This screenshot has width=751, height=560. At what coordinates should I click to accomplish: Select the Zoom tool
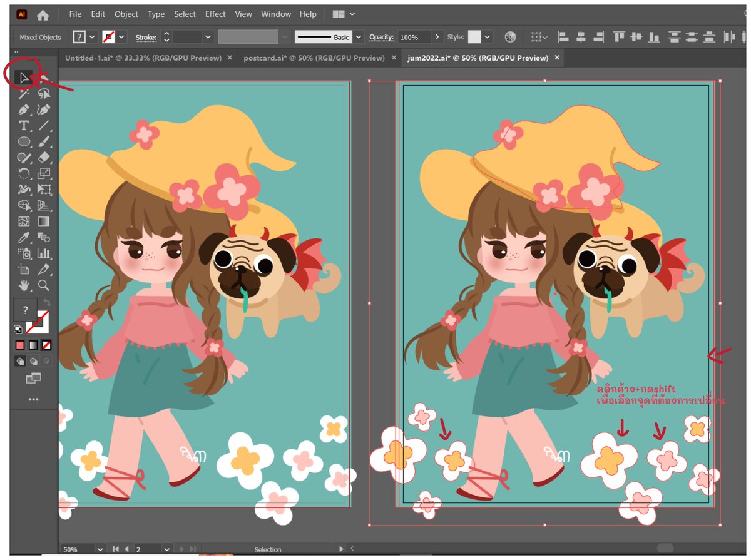pos(44,285)
